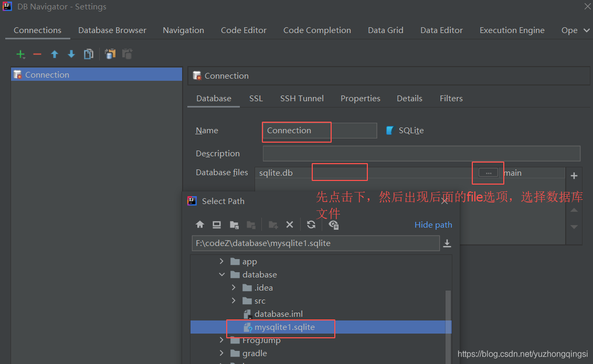Expand the app folder in tree
593x364 pixels.
222,262
